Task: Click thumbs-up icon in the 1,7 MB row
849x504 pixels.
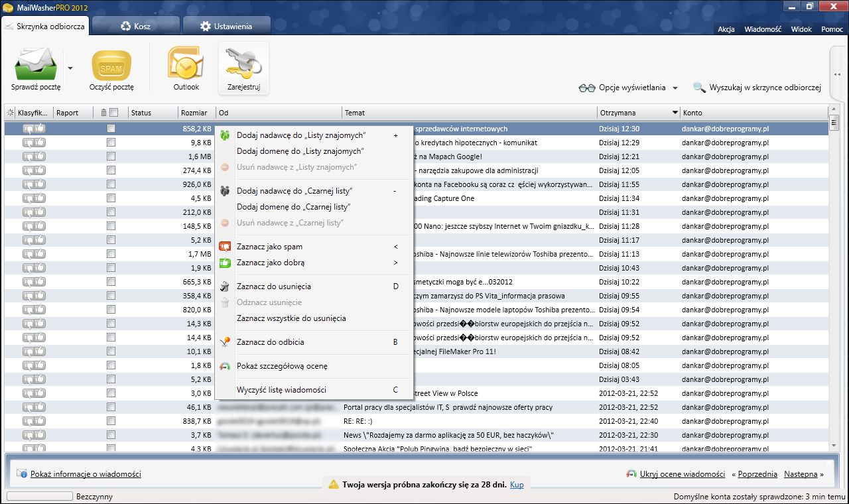Action: coord(40,254)
